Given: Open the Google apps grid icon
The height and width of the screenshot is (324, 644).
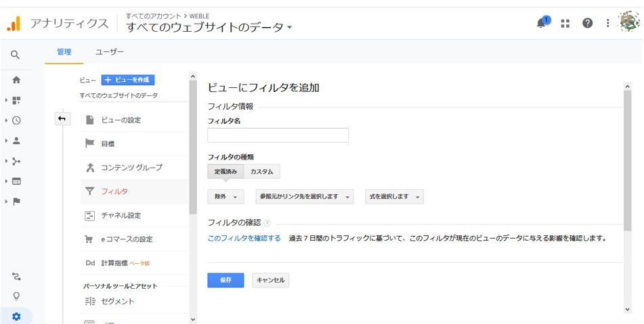Looking at the screenshot, I should [x=565, y=24].
